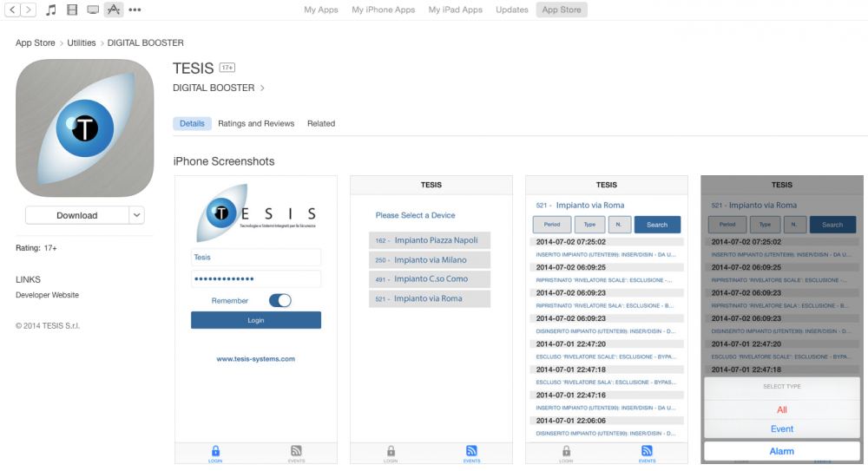Open the Music library icon

[x=51, y=10]
